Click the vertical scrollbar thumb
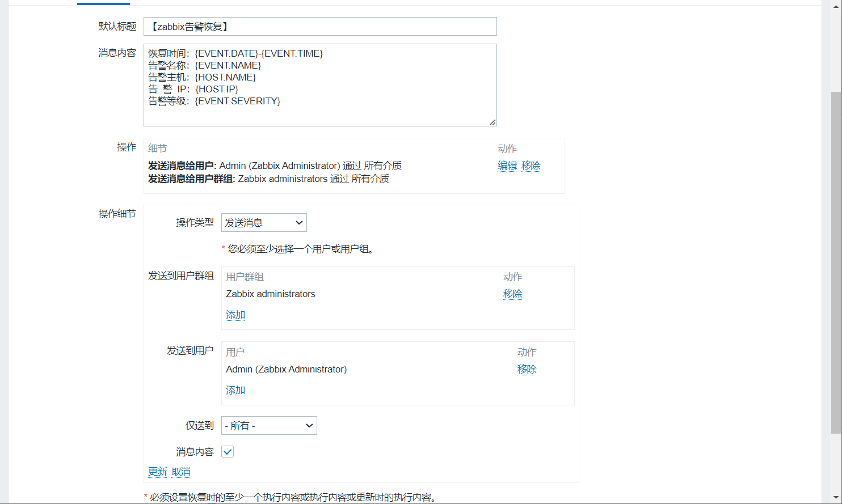This screenshot has width=842, height=504. (x=836, y=261)
